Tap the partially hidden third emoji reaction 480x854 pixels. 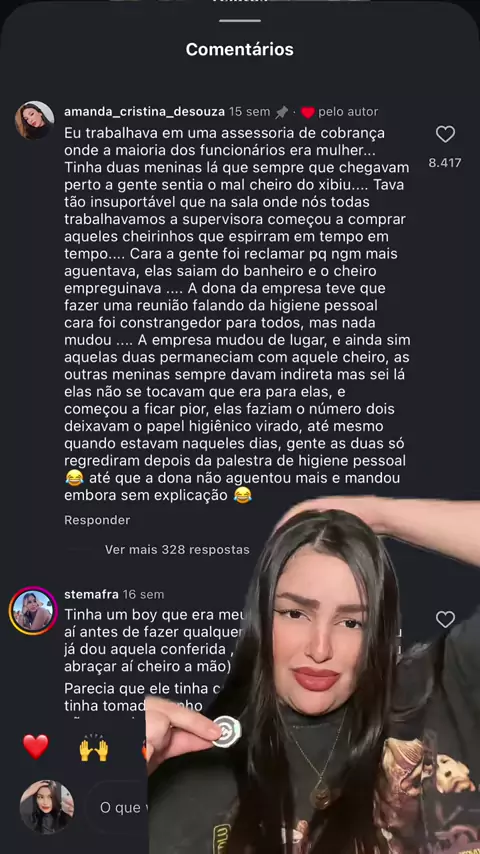tap(144, 751)
